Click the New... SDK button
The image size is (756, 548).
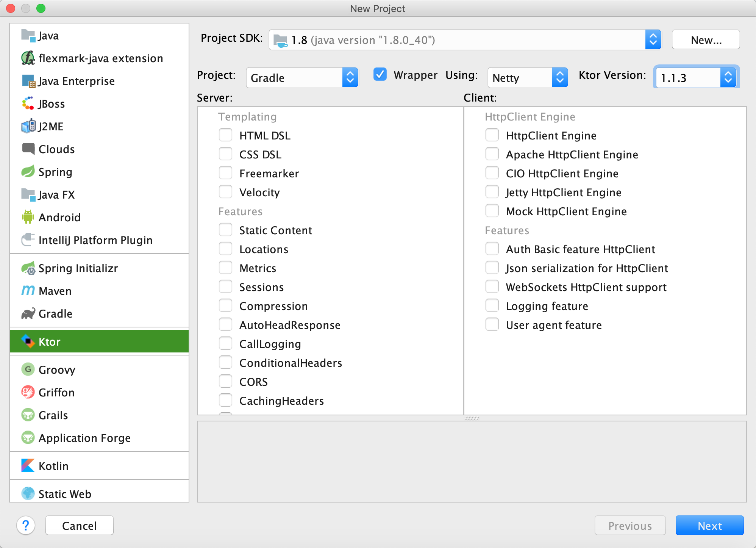click(706, 40)
